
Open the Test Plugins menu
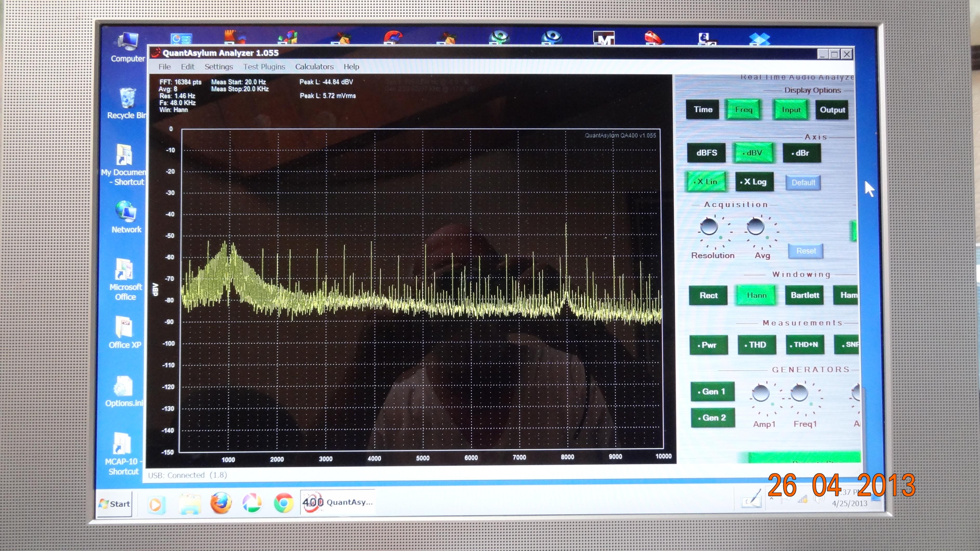(264, 67)
